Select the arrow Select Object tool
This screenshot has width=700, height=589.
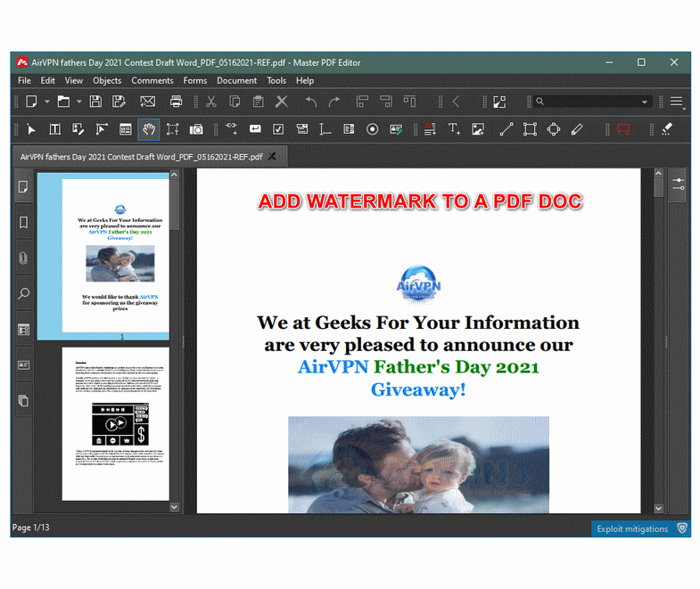pyautogui.click(x=31, y=129)
